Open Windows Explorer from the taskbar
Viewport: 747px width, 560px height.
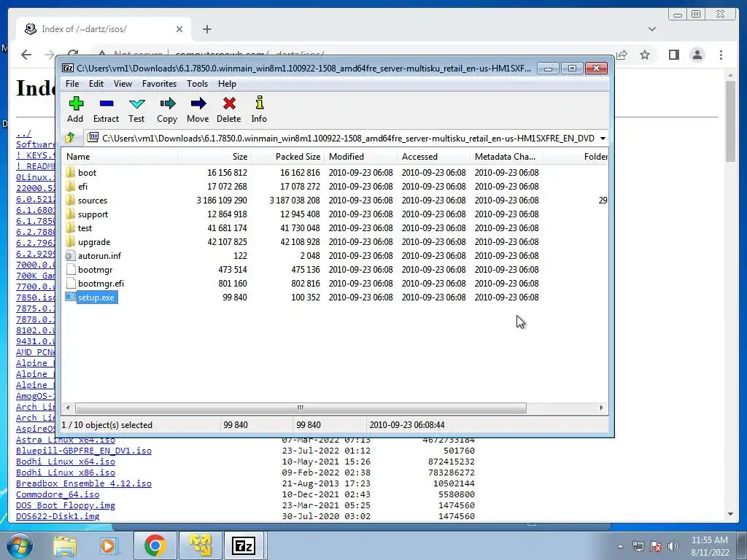[65, 545]
